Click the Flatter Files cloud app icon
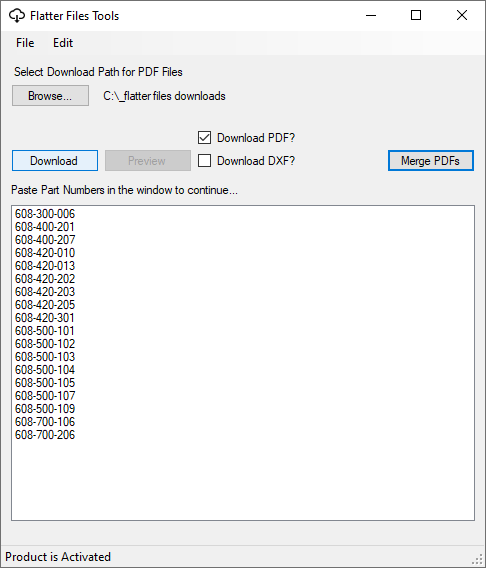Viewport: 486px width, 568px height. [x=17, y=16]
